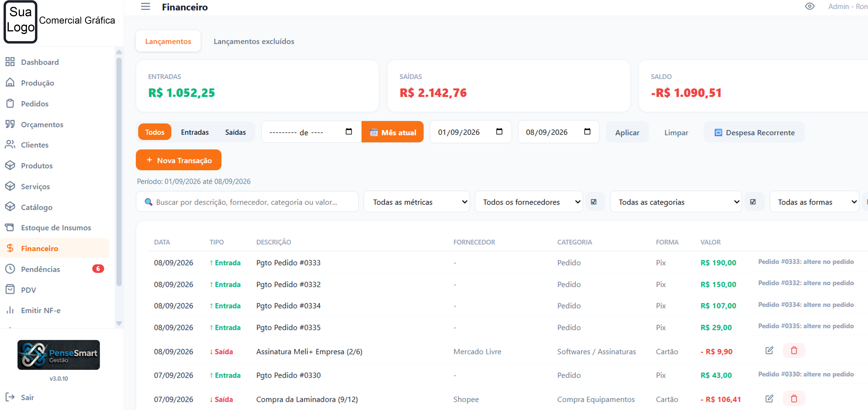The height and width of the screenshot is (410, 868).
Task: Click Nova Transação button
Action: [x=179, y=160]
